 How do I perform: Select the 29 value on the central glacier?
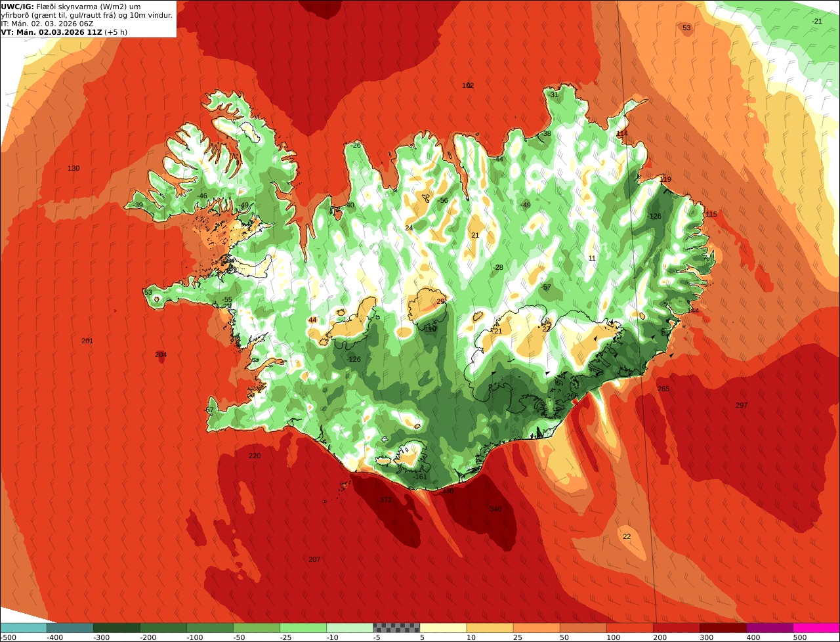(440, 302)
